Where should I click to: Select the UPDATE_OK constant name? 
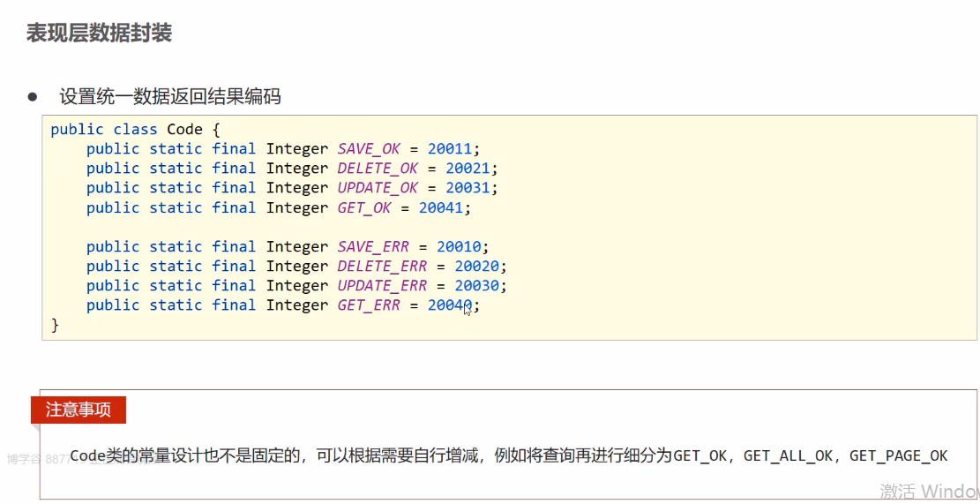pyautogui.click(x=378, y=188)
